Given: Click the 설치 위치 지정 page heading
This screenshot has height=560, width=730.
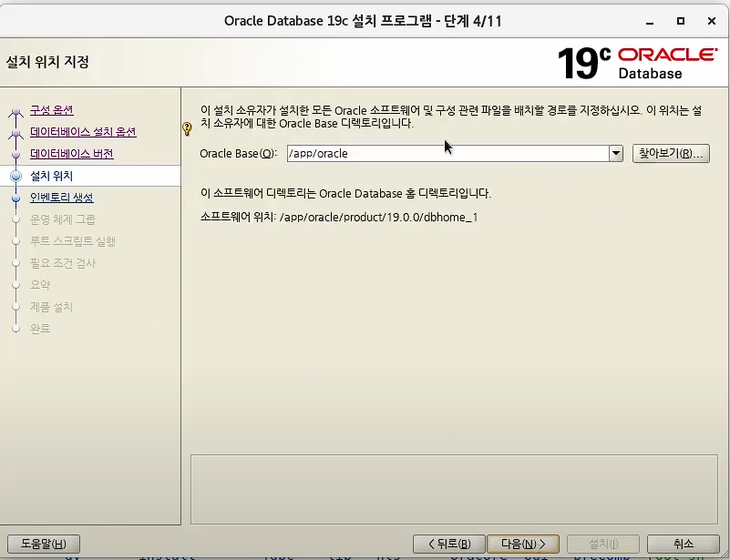Looking at the screenshot, I should tap(47, 62).
